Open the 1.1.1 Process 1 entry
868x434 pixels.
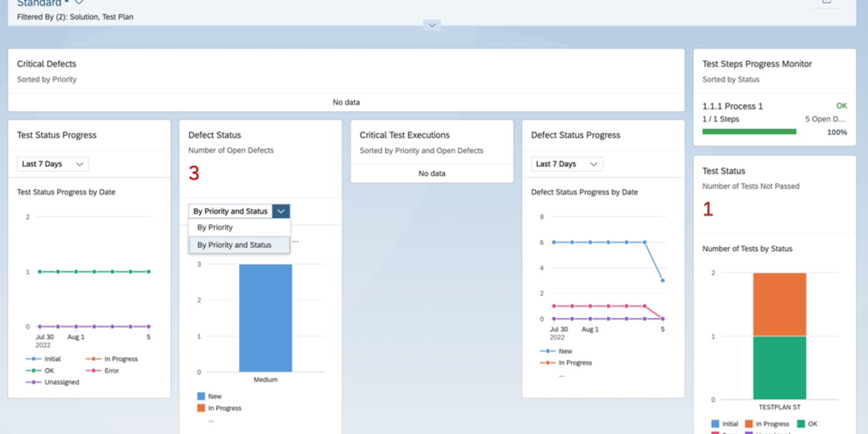click(x=733, y=106)
